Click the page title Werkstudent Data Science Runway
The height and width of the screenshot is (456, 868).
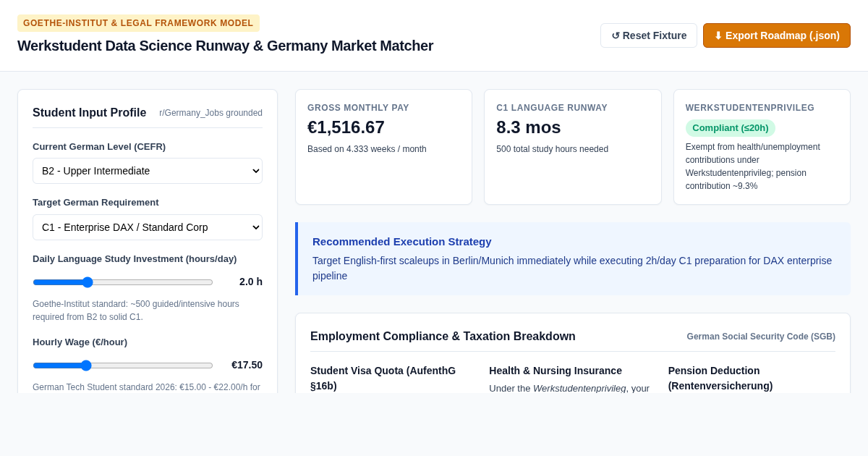point(225,46)
